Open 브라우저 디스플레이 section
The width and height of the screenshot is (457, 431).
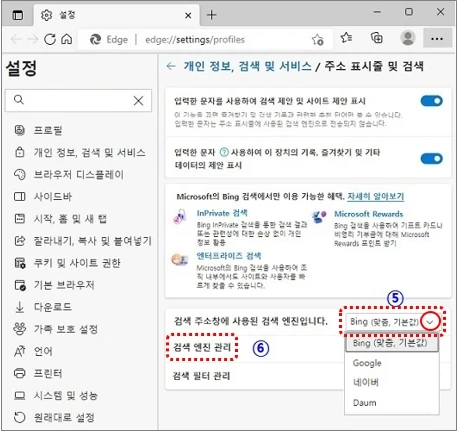point(69,174)
